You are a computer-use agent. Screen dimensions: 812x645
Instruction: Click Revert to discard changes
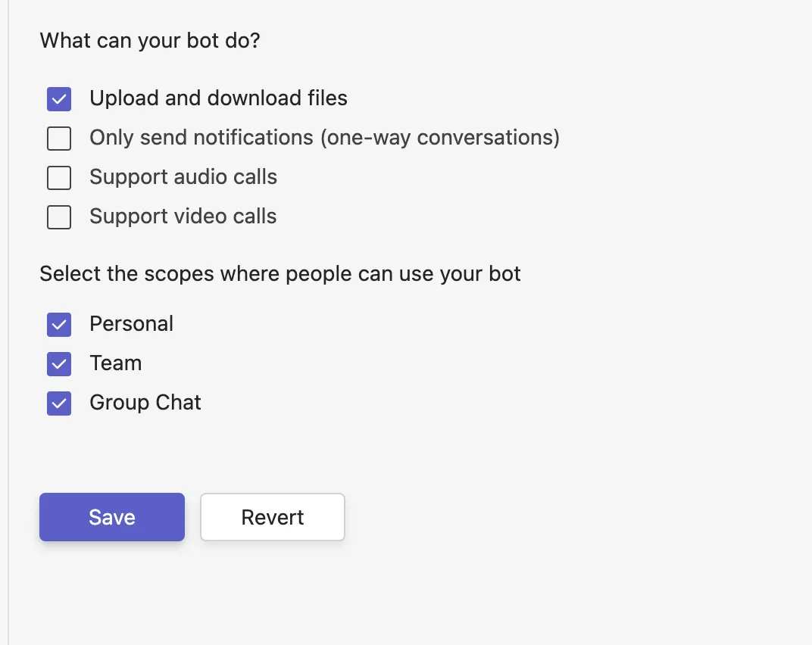click(x=273, y=517)
